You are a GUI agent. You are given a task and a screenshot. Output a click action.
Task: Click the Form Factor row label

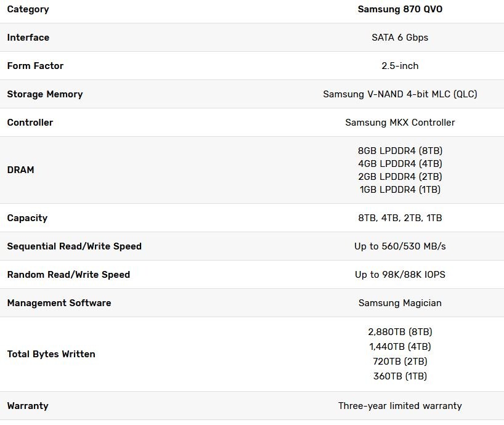pos(35,66)
